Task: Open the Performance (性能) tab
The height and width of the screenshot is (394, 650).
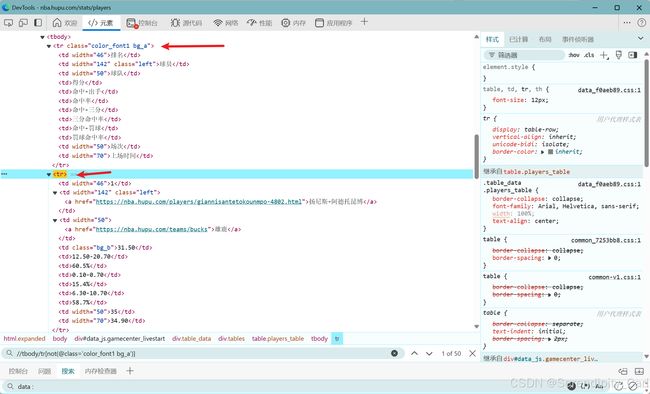Action: [259, 23]
